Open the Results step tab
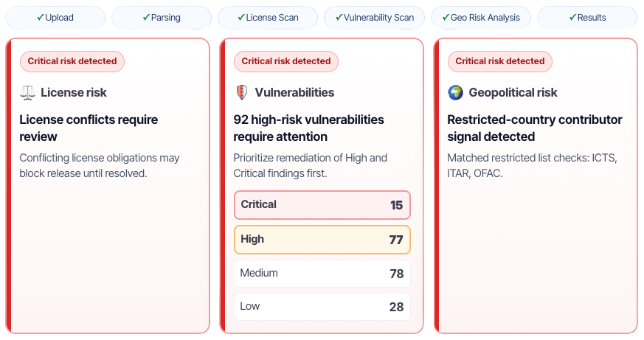This screenshot has width=644, height=340. pos(587,18)
